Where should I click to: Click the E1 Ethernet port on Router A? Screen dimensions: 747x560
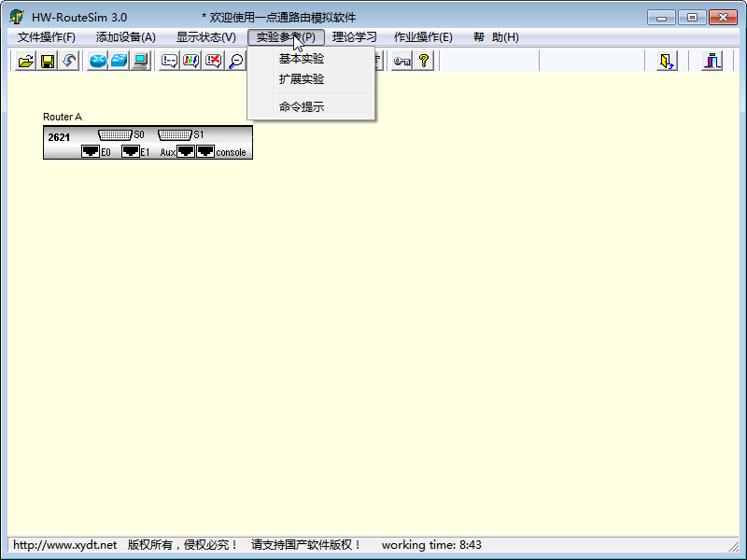pos(131,151)
